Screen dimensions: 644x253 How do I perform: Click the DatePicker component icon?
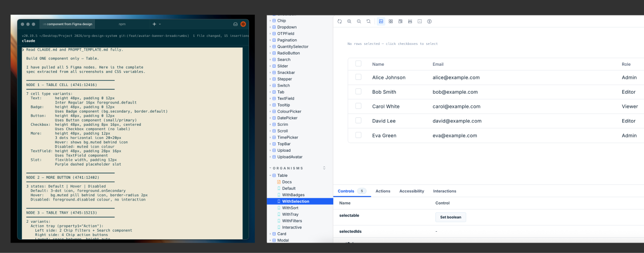[274, 118]
